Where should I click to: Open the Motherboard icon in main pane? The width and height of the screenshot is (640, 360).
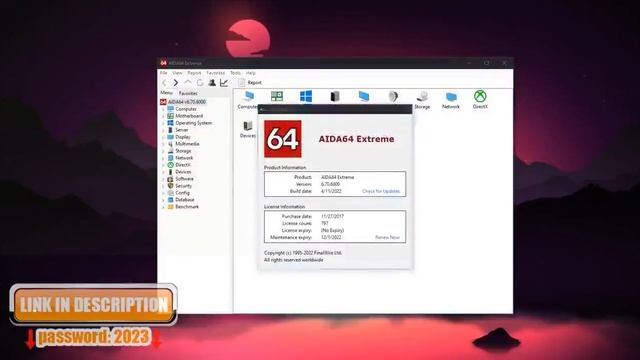[277, 96]
